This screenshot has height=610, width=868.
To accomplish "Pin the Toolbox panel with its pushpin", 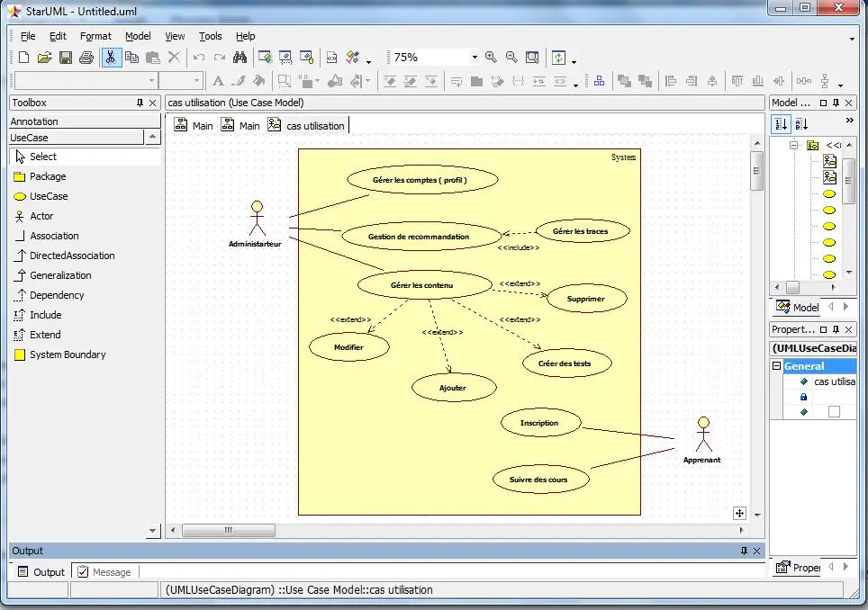I will 140,103.
